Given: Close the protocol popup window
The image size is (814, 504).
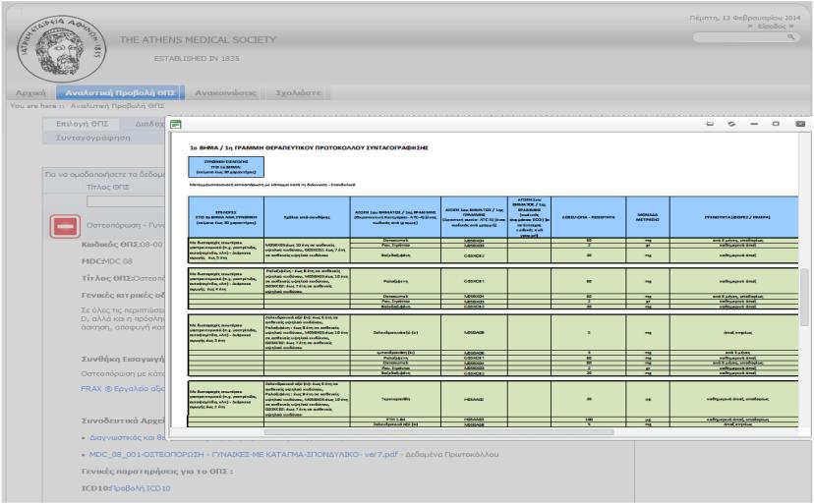Looking at the screenshot, I should tap(800, 124).
